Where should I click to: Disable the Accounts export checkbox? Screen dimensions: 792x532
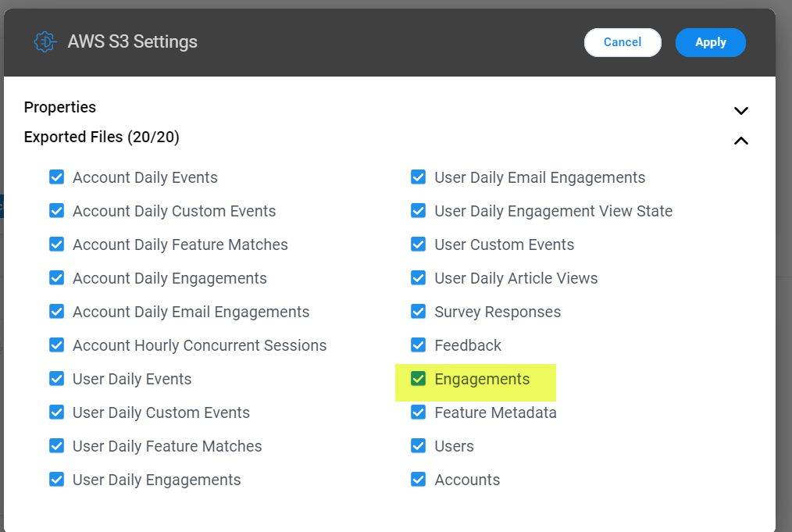coord(418,479)
